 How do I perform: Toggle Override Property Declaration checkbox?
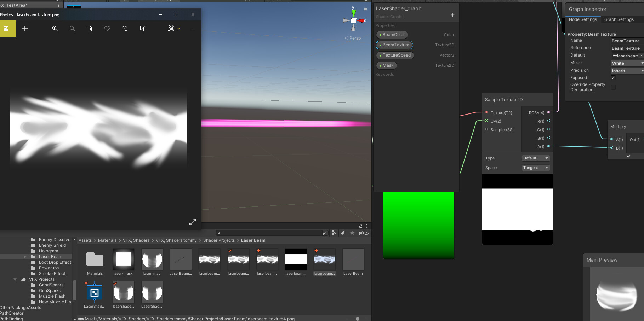(x=613, y=87)
